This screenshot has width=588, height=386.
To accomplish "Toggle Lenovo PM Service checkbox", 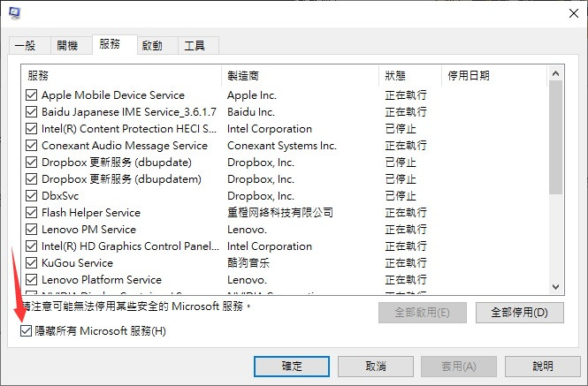I will tap(32, 230).
